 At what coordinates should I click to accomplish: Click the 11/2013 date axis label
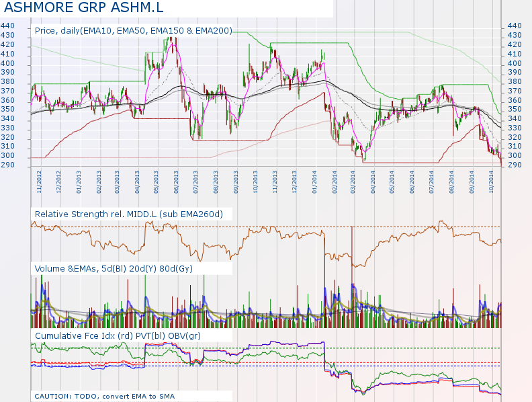275,182
